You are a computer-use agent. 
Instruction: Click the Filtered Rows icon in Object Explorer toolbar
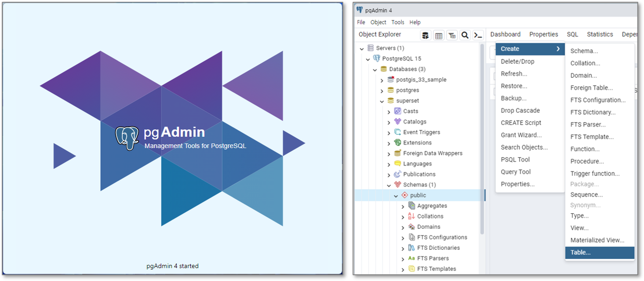pyautogui.click(x=452, y=36)
